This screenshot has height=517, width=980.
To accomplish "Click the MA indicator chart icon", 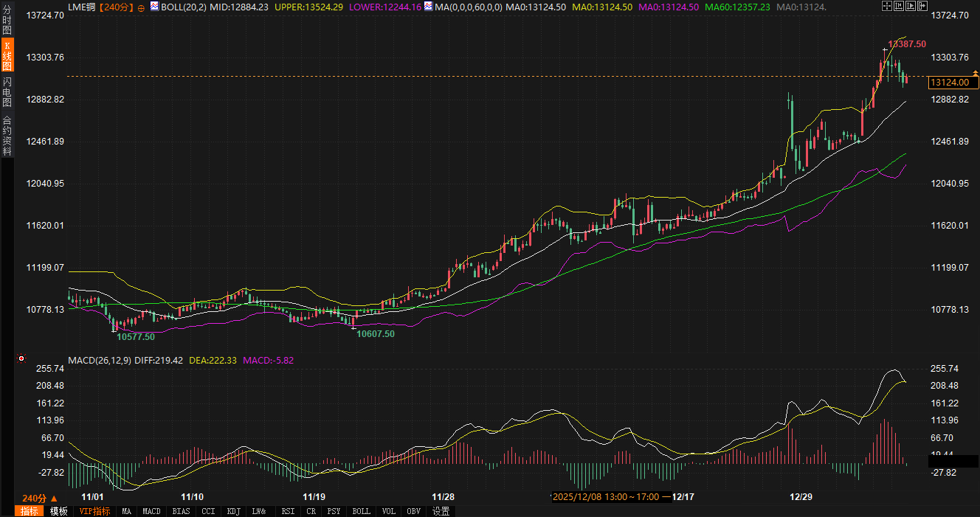I will point(429,6).
